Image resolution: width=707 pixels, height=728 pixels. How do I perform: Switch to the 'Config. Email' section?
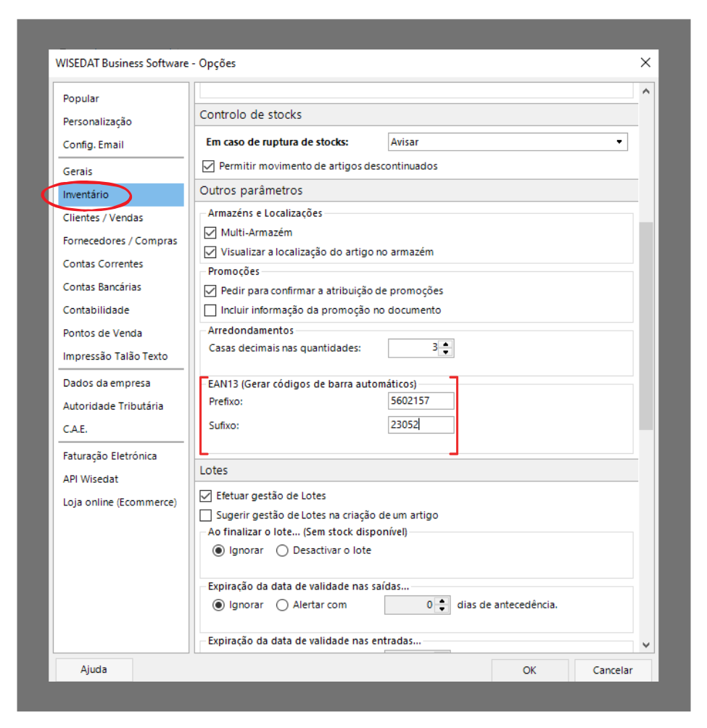pyautogui.click(x=93, y=145)
